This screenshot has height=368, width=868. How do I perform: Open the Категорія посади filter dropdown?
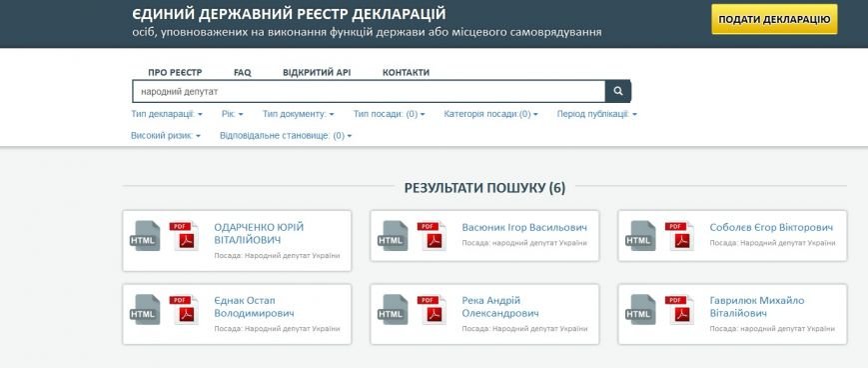coord(491,114)
